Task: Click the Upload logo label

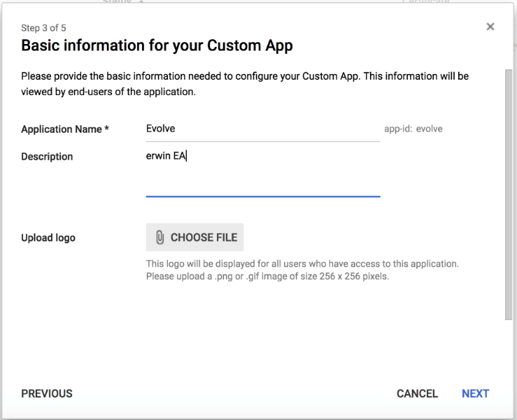Action: (48, 238)
